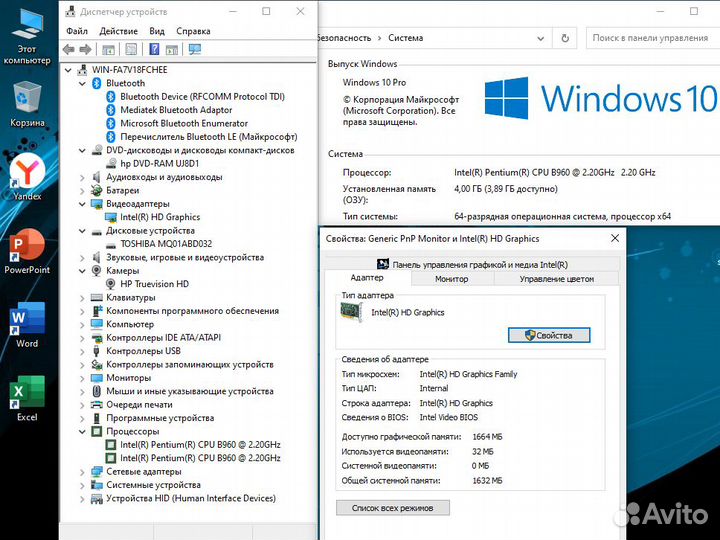Select hp DVD-RAM UJ8D1 drive
The height and width of the screenshot is (540, 720).
click(159, 163)
